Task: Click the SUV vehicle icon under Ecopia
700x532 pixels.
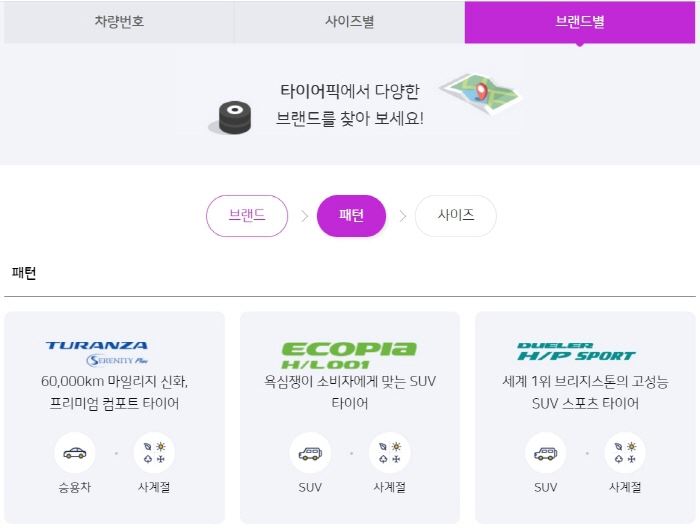Action: [310, 453]
